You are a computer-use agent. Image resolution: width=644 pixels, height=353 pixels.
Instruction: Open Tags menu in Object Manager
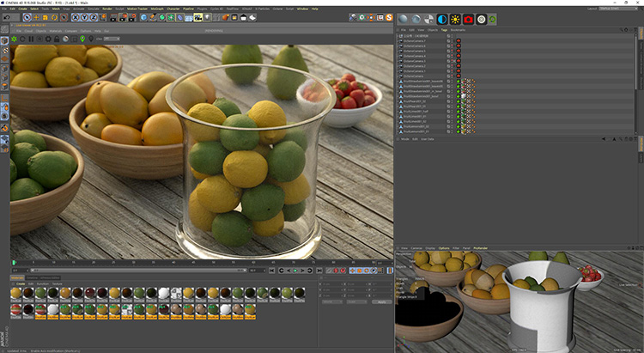click(x=444, y=30)
